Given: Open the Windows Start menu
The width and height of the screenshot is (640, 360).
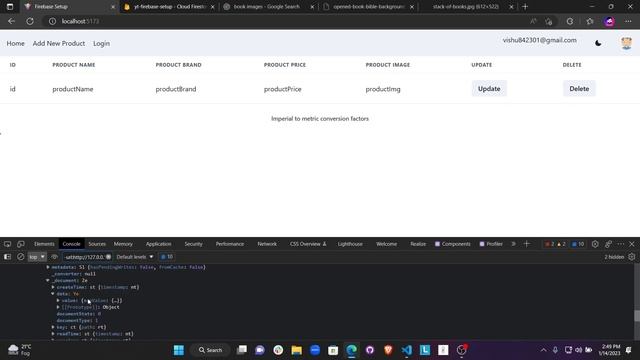Looking at the screenshot, I should [179, 350].
